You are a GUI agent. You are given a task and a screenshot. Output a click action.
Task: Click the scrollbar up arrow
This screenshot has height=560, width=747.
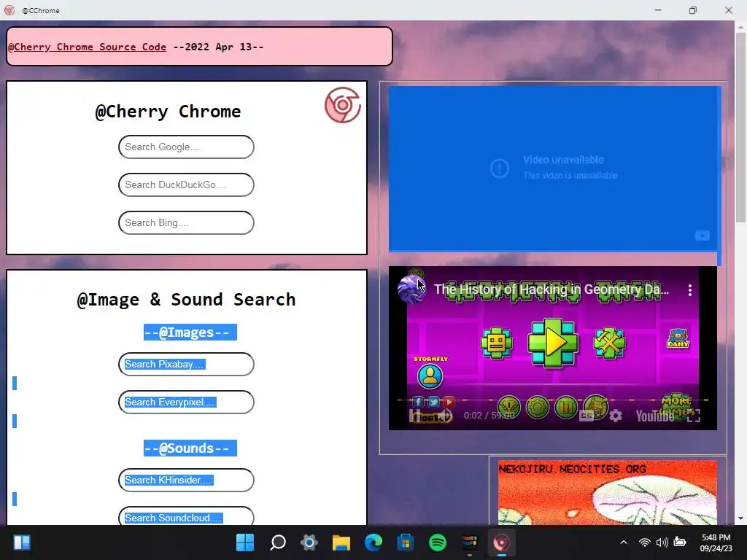740,27
